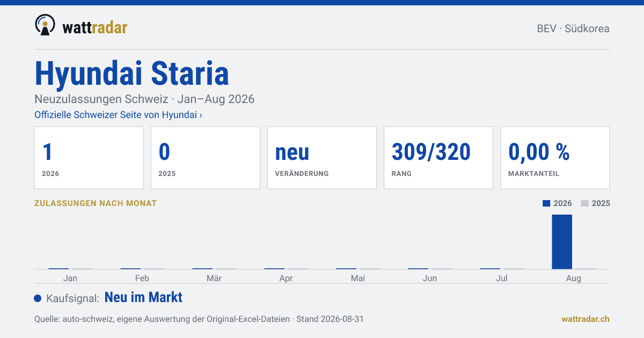Click the Kaufsignal label
Viewport: 644px width, 338px height.
[x=73, y=298]
